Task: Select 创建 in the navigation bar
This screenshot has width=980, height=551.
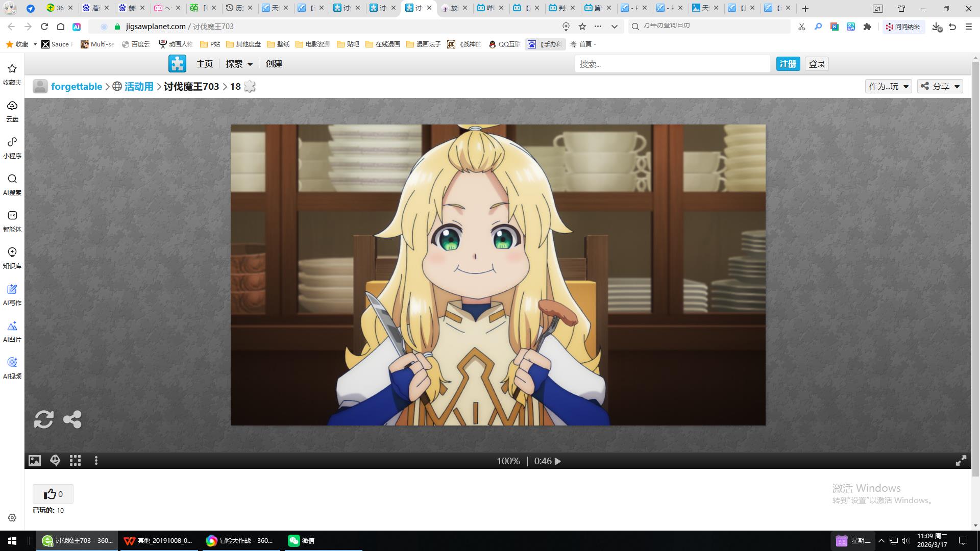Action: point(274,64)
